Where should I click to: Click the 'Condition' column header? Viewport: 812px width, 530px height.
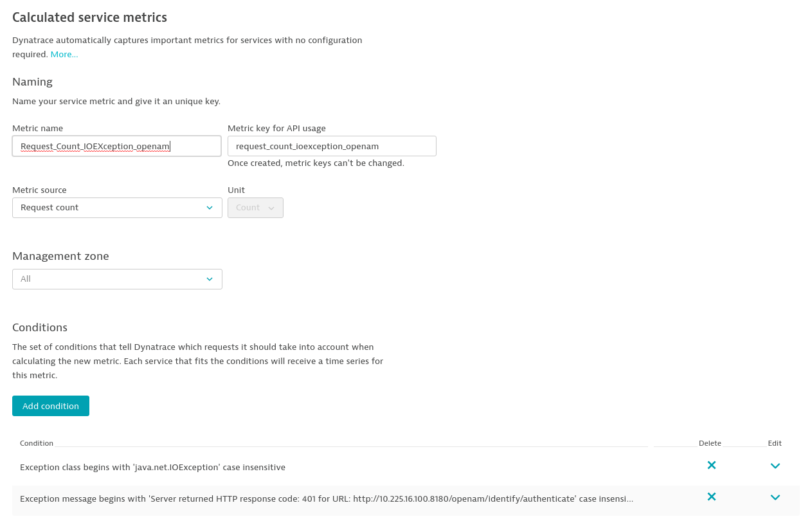pyautogui.click(x=37, y=443)
